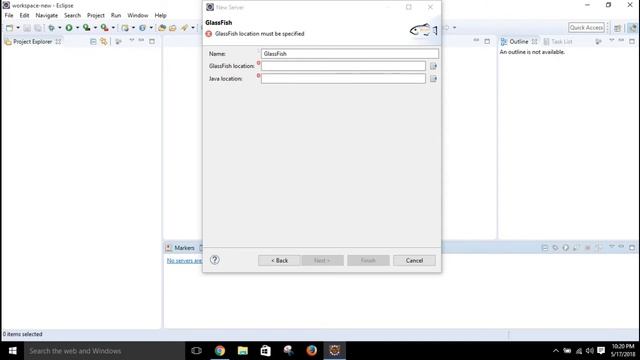Image resolution: width=640 pixels, height=360 pixels.
Task: Click the Debug bug toolbar icon
Action: 51,28
